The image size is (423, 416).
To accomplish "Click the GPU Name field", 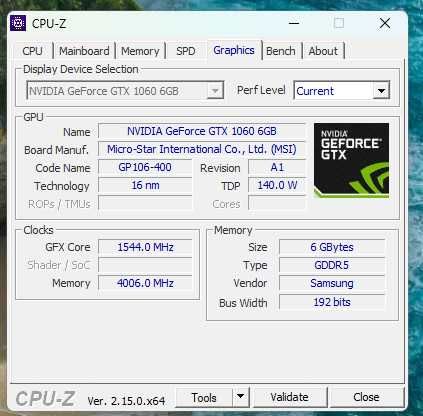I will [x=202, y=131].
